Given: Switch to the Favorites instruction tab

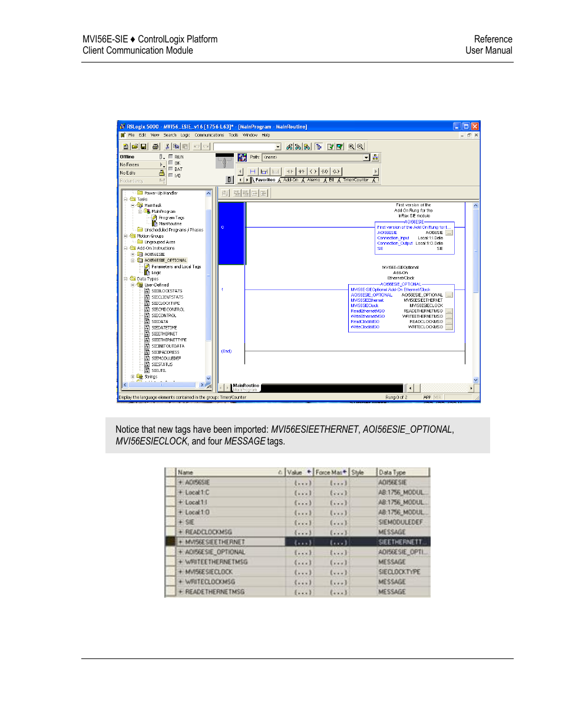Looking at the screenshot, I should click(x=265, y=180).
